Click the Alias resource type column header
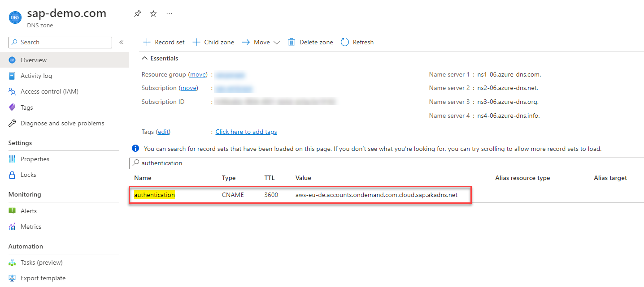The width and height of the screenshot is (644, 287). 522,178
